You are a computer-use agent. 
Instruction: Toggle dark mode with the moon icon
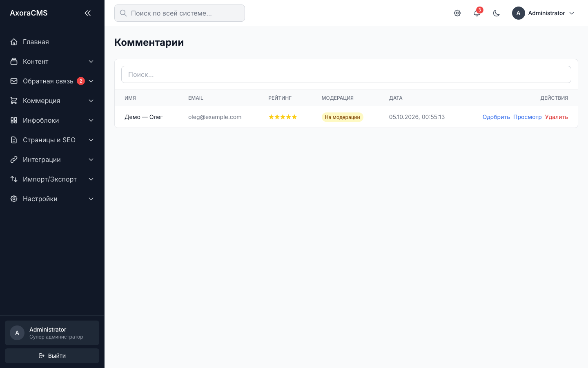click(497, 13)
